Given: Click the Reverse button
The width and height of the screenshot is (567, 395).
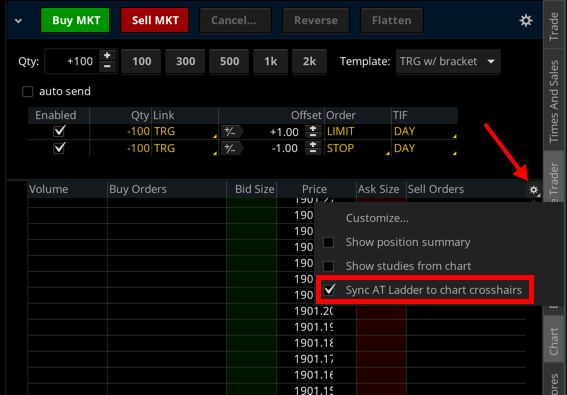Looking at the screenshot, I should 316,20.
